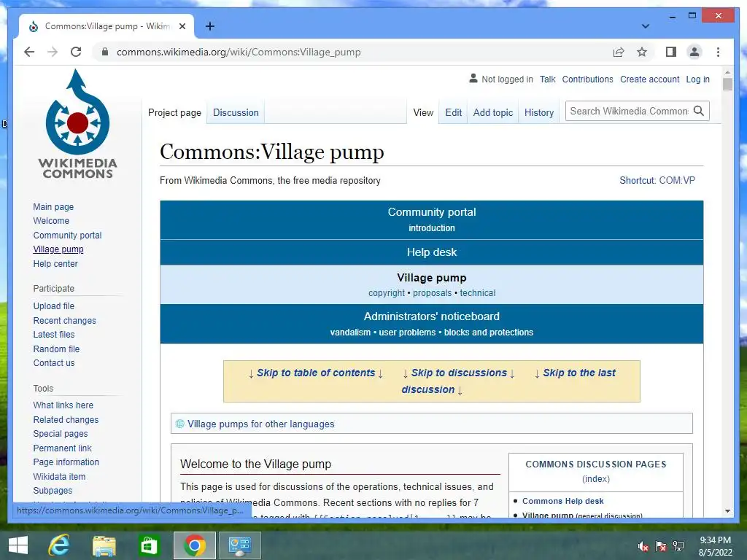Click the padlock site info icon
This screenshot has height=560, width=747.
point(105,52)
